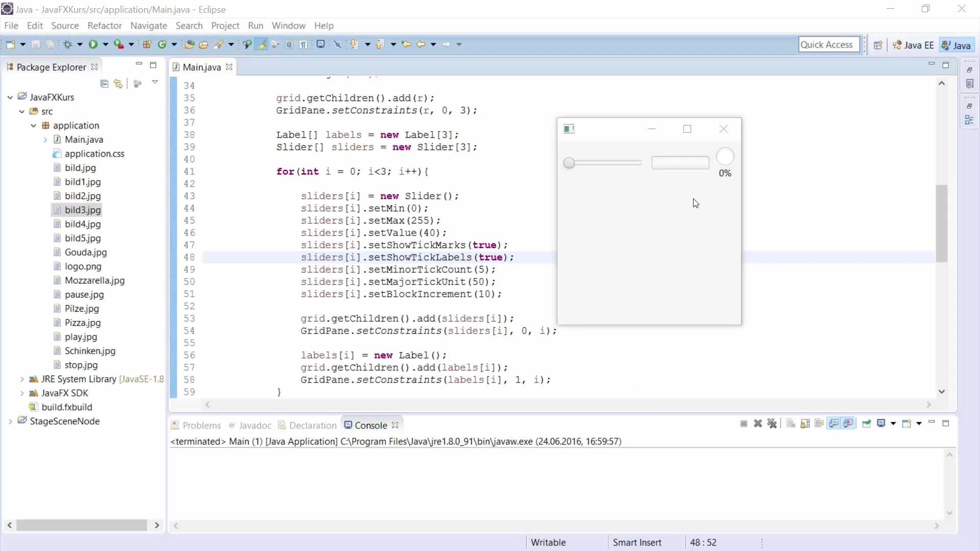The width and height of the screenshot is (980, 551).
Task: Toggle Mark Occurrences highlighter icon
Action: pyautogui.click(x=262, y=44)
